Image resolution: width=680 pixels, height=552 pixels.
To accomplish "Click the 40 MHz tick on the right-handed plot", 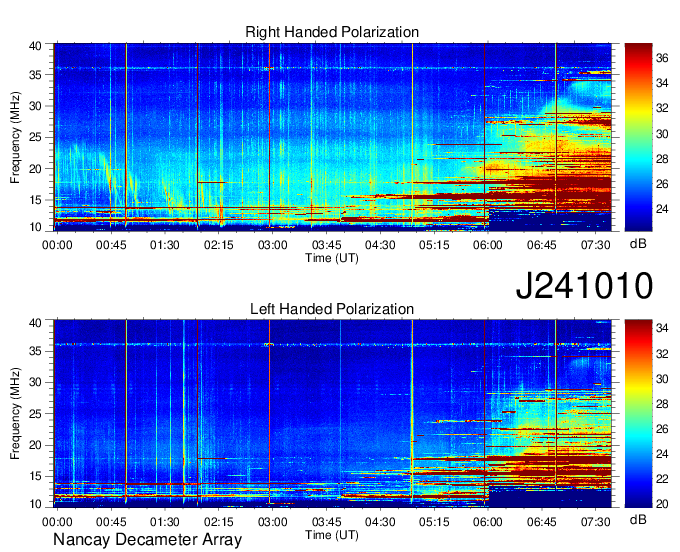I will click(x=35, y=46).
